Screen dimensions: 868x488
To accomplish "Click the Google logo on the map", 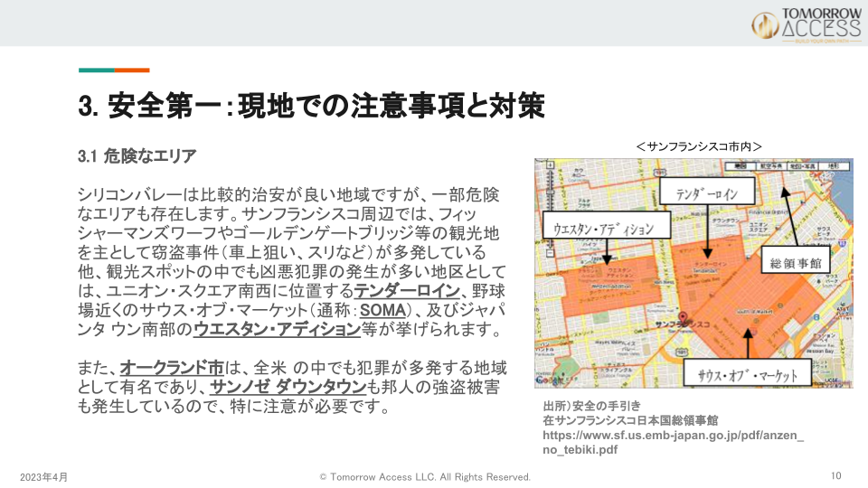I will [548, 380].
